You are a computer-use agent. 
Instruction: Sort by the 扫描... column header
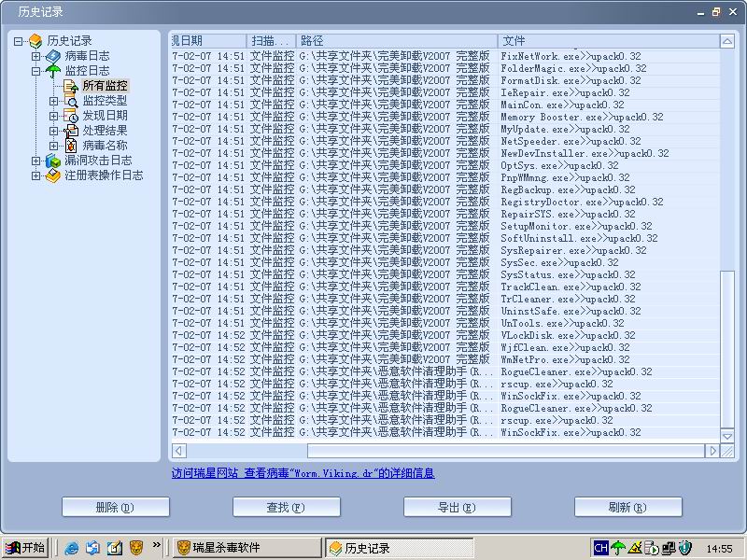click(271, 41)
